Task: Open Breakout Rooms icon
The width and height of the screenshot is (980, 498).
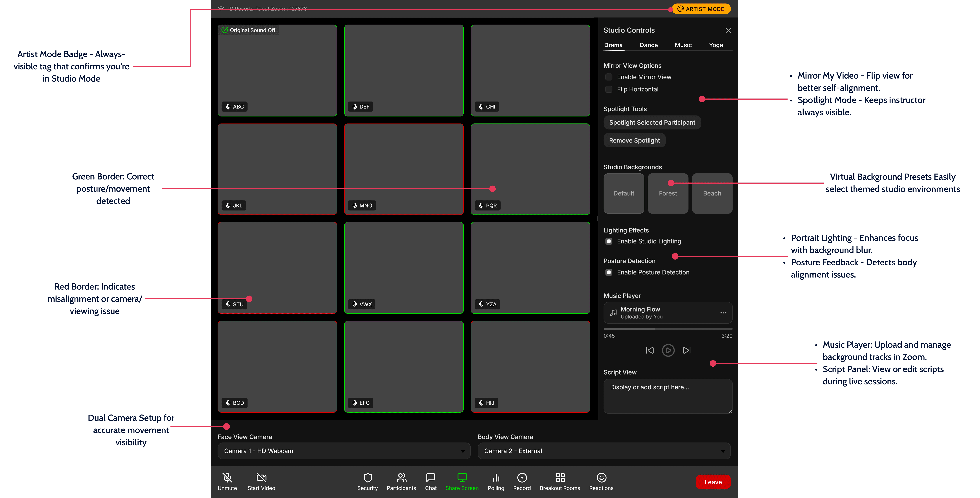Action: pos(560,478)
